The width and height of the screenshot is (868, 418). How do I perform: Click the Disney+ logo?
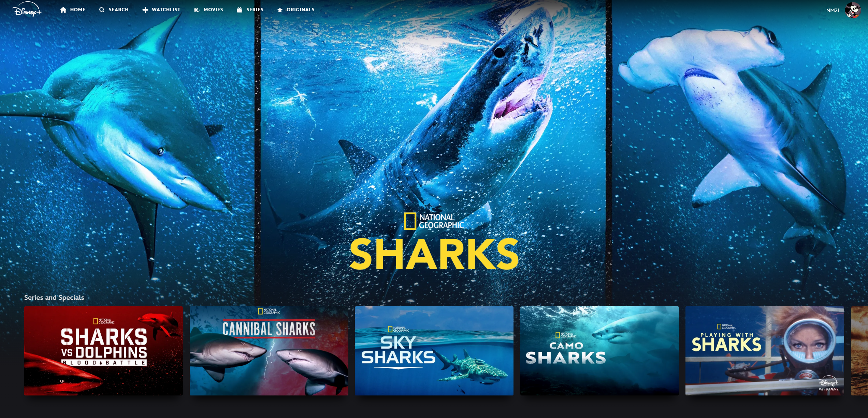[x=27, y=10]
